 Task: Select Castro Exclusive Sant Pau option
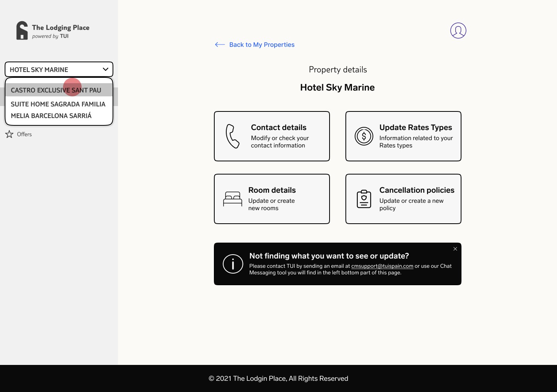pyautogui.click(x=59, y=90)
